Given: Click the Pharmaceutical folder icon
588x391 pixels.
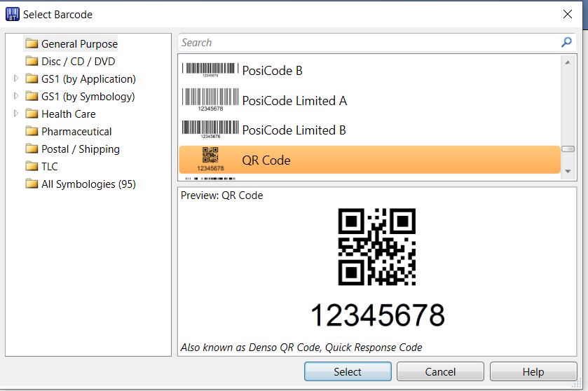Looking at the screenshot, I should point(32,131).
